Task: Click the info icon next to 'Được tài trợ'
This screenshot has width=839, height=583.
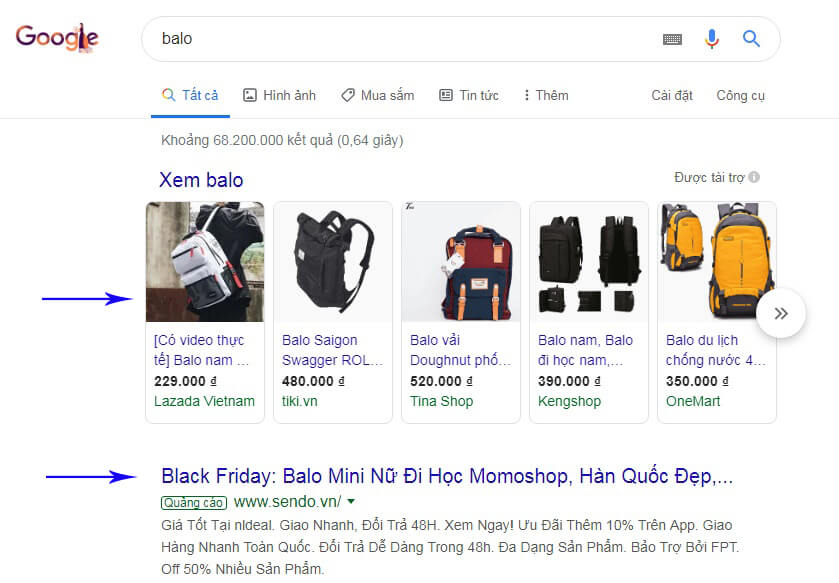Action: [x=753, y=176]
